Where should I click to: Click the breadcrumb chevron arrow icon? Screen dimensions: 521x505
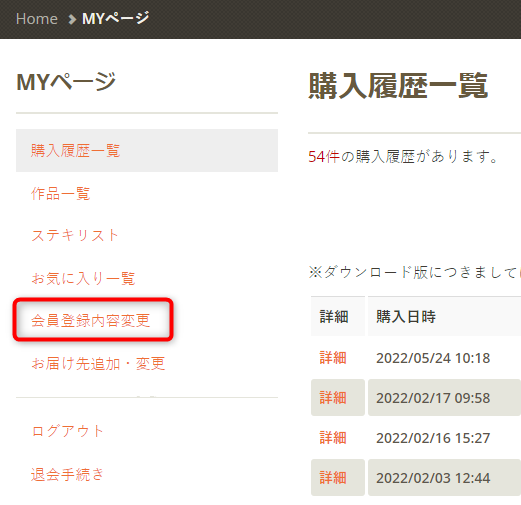(71, 19)
